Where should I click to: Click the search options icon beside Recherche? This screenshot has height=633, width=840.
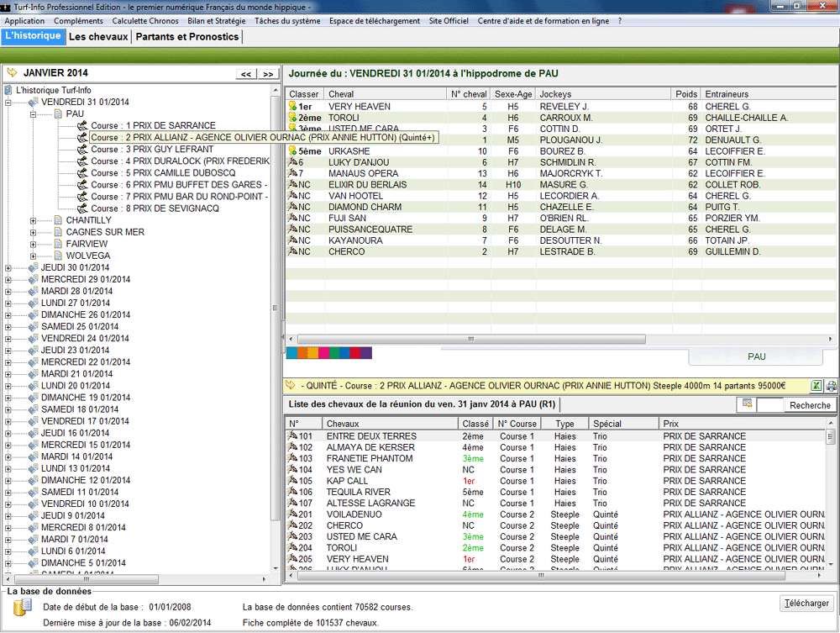pos(745,404)
